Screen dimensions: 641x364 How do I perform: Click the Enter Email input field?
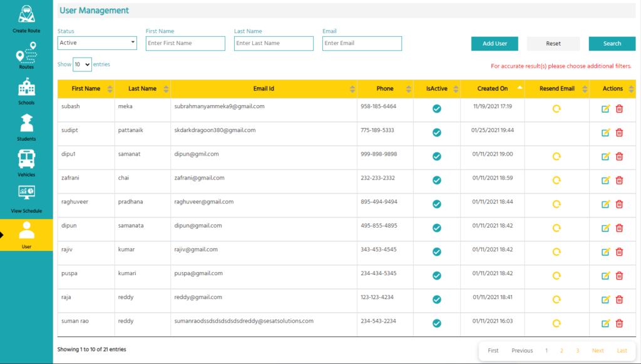click(362, 43)
